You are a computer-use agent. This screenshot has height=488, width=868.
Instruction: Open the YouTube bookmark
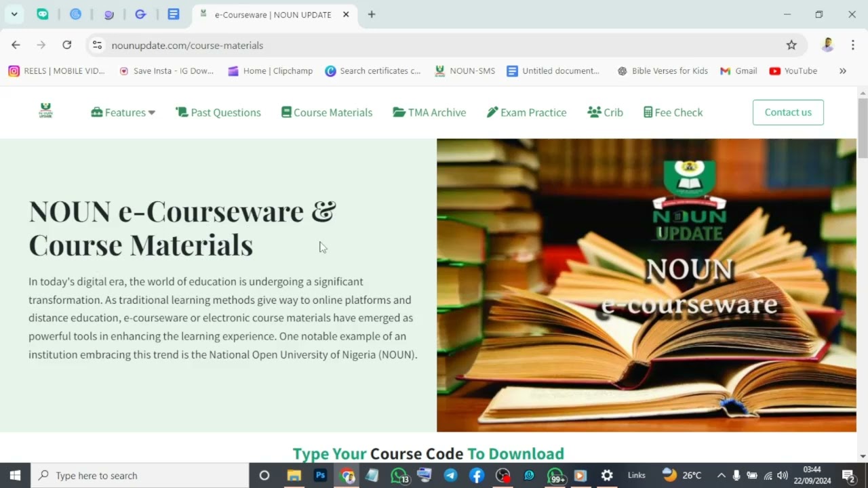point(793,70)
